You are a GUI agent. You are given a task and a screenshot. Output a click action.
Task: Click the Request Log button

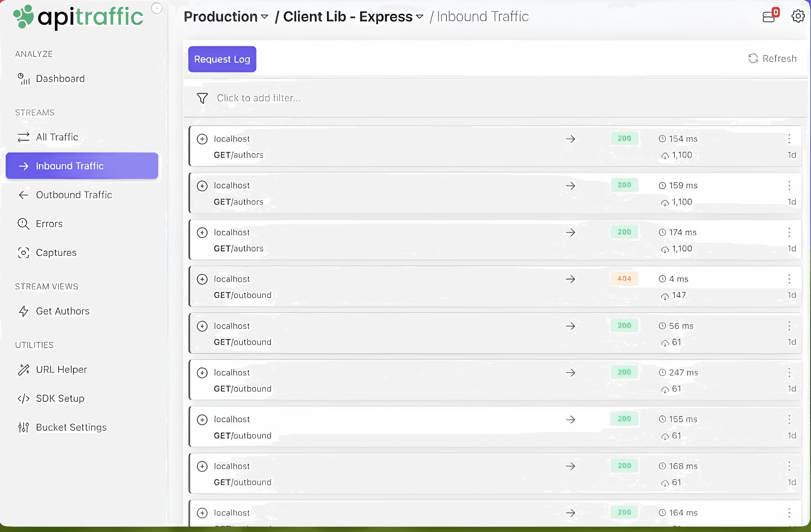click(222, 59)
